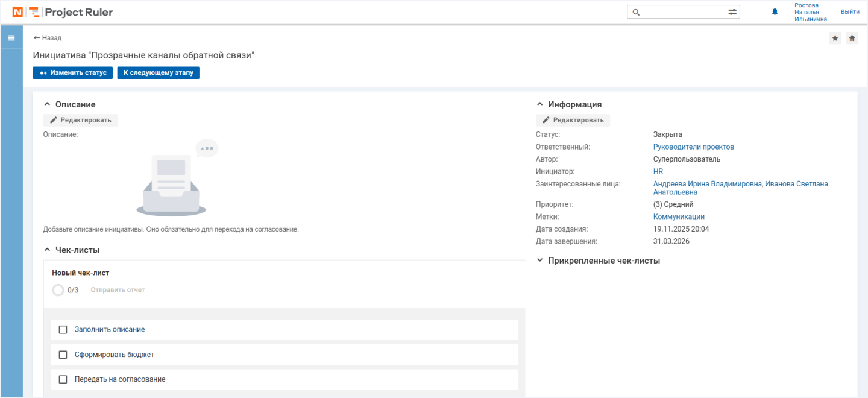This screenshot has height=398, width=868.
Task: Collapse the "Чек-листы" section
Action: click(x=47, y=250)
